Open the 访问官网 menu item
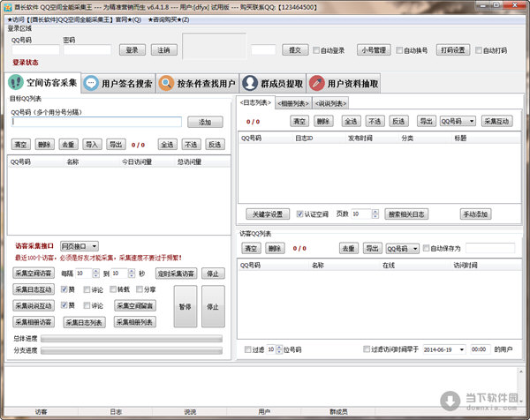 click(x=74, y=20)
